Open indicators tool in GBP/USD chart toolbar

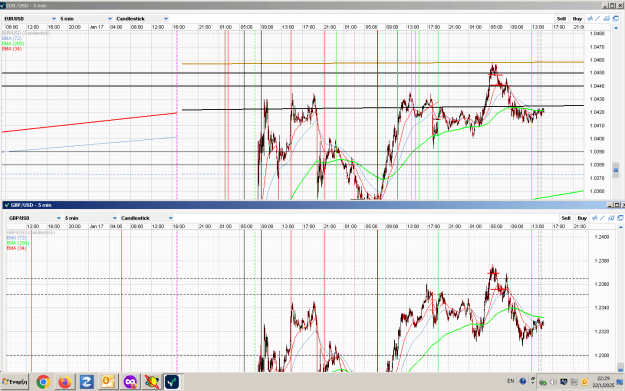[x=595, y=218]
